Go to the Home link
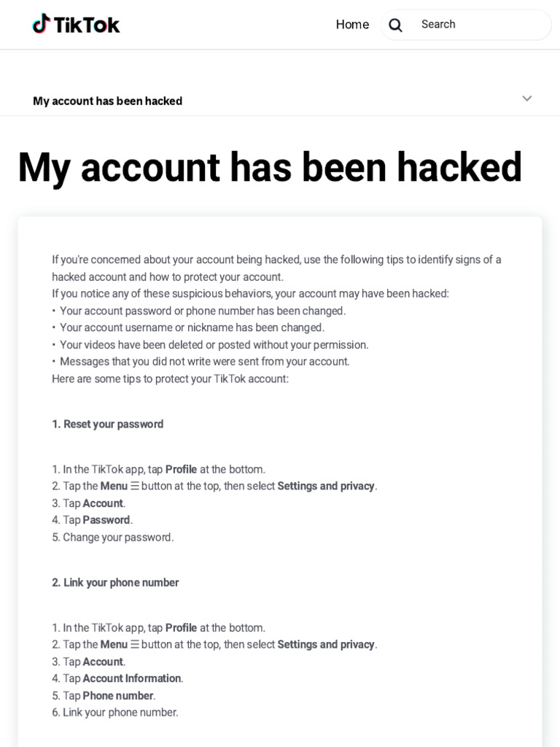 [352, 25]
